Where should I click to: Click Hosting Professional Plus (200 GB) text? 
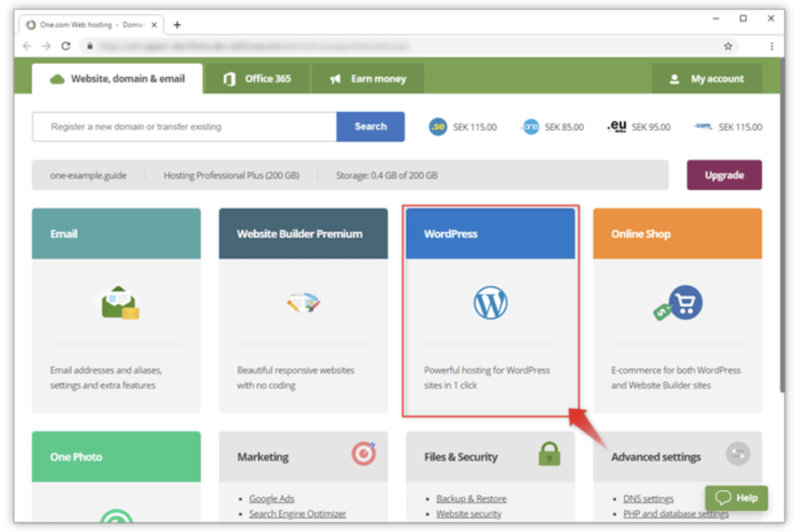[231, 175]
